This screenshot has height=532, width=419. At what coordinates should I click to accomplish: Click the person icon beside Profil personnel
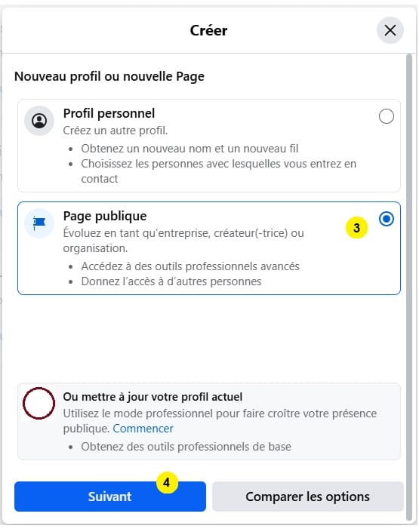39,121
